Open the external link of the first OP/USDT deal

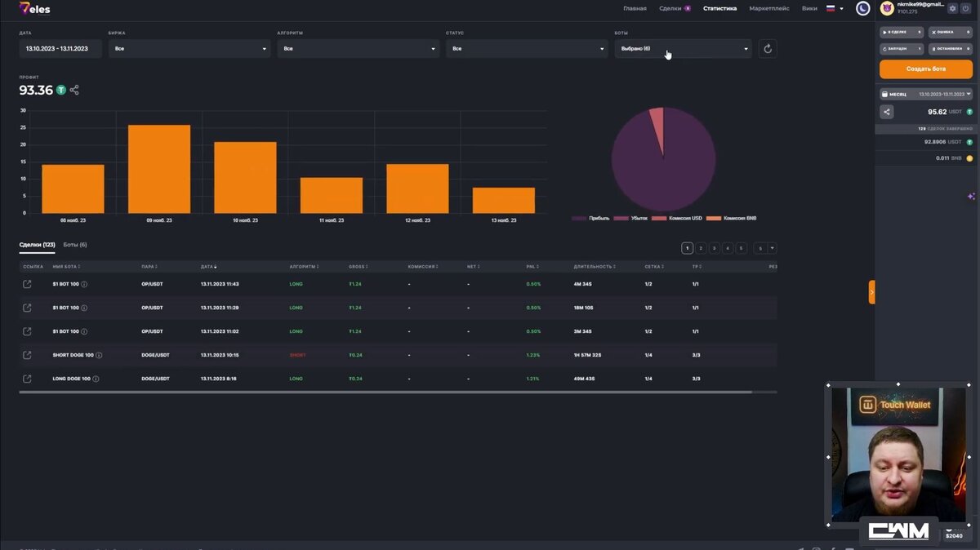point(27,284)
